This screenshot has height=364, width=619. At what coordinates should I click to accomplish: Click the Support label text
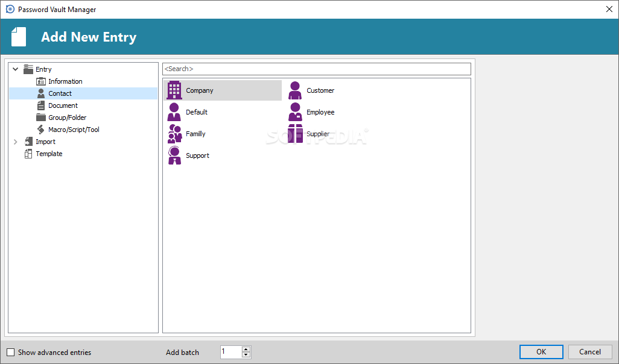(x=197, y=155)
